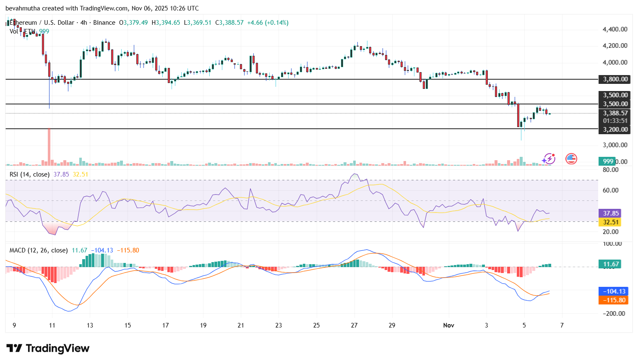The width and height of the screenshot is (638, 364).
Task: Click the purple RSI value tag 37.85
Action: (x=609, y=213)
